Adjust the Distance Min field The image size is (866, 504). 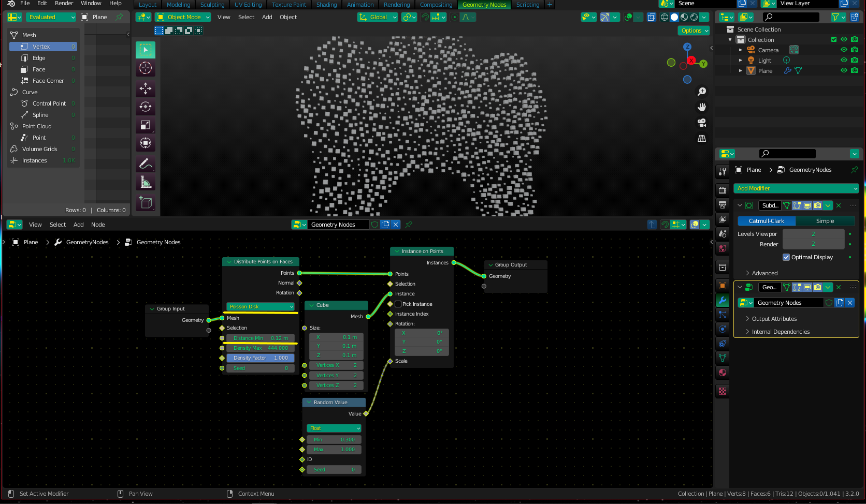point(261,338)
